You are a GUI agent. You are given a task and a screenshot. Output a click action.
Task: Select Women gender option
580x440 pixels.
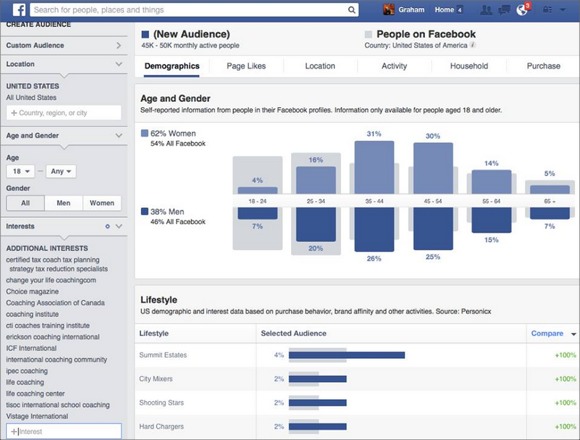(102, 203)
